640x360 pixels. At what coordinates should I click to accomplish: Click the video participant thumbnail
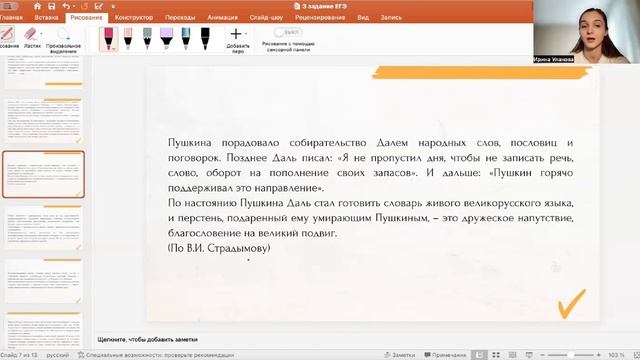coord(587,31)
